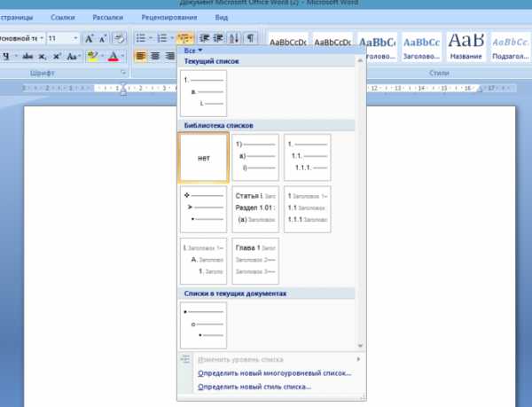Open the Шрифт group dialog launcher
Viewport: 532px width, 407px height.
coord(123,73)
